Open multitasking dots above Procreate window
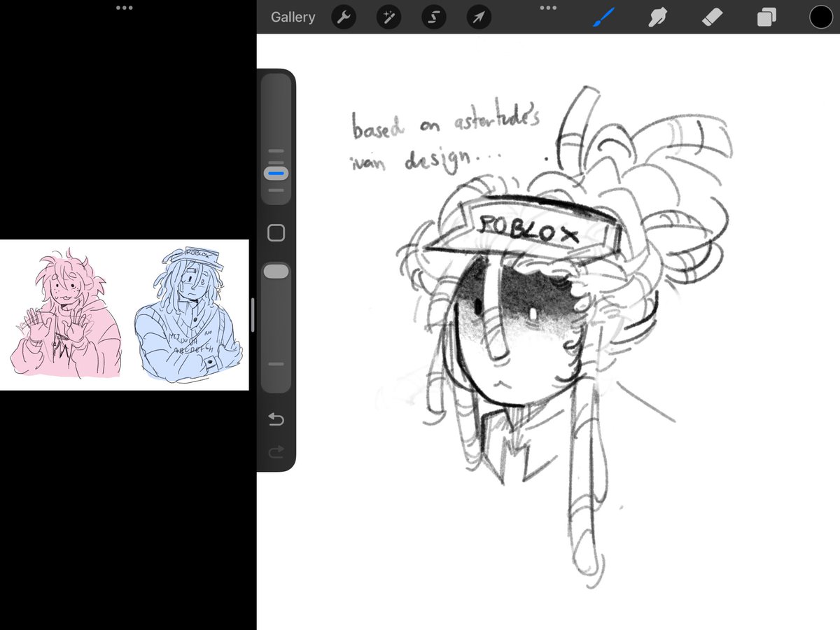 [x=548, y=8]
